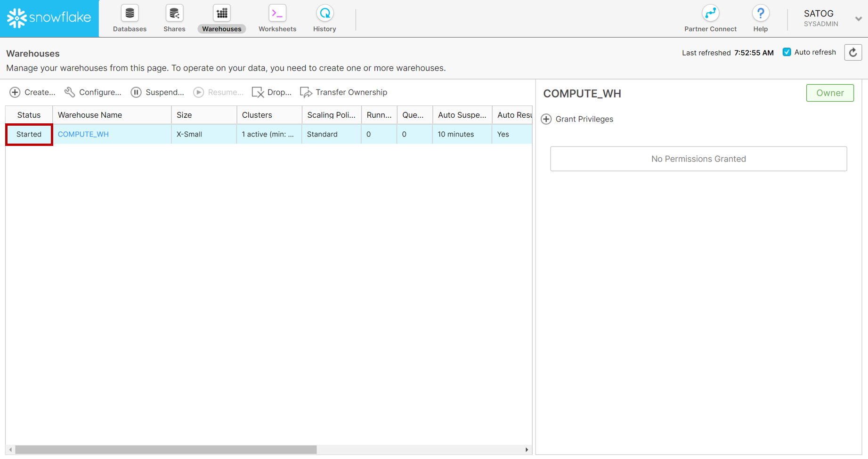Select the Warehouses grid icon
This screenshot has width=868, height=459.
click(222, 13)
